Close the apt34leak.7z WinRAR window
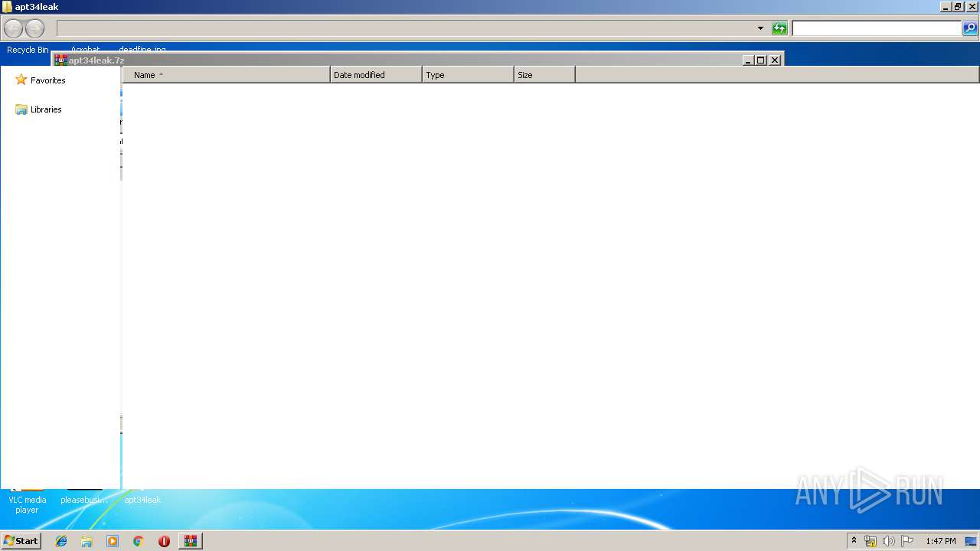 775,60
